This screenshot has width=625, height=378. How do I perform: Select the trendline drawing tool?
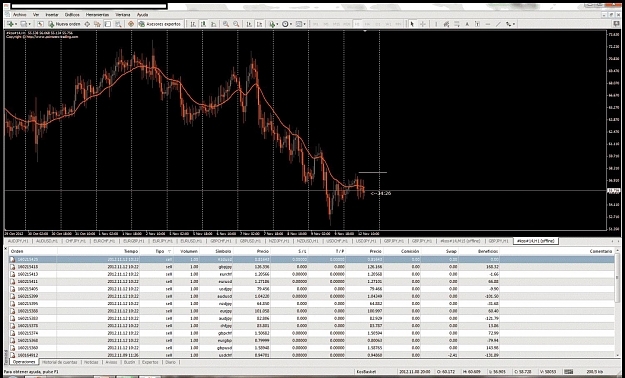pyautogui.click(x=498, y=24)
